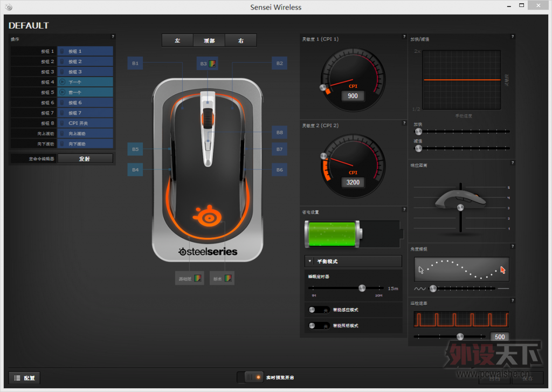Switch to the 顶部 top view tab
This screenshot has height=392, width=552.
point(209,40)
